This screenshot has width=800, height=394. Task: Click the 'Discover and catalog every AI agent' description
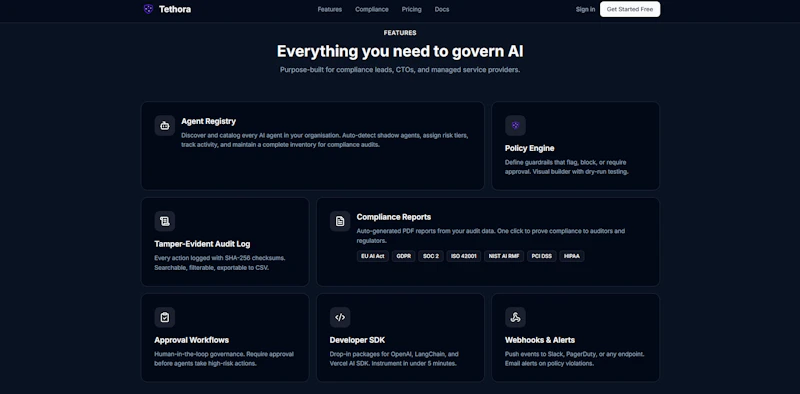[324, 140]
